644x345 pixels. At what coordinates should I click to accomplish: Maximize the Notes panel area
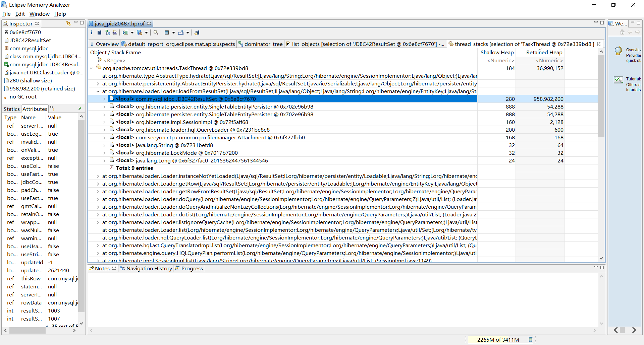[602, 267]
